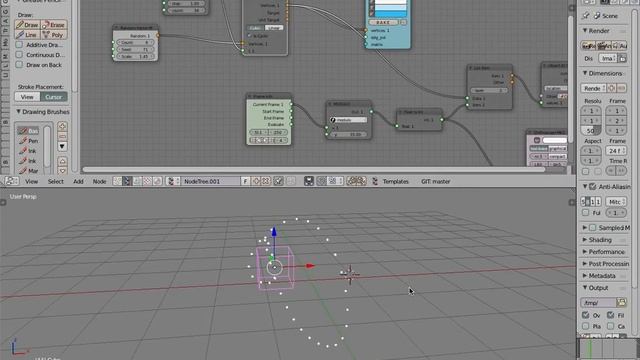Add a new drawing brush with plus
640x360 pixels.
[x=62, y=126]
